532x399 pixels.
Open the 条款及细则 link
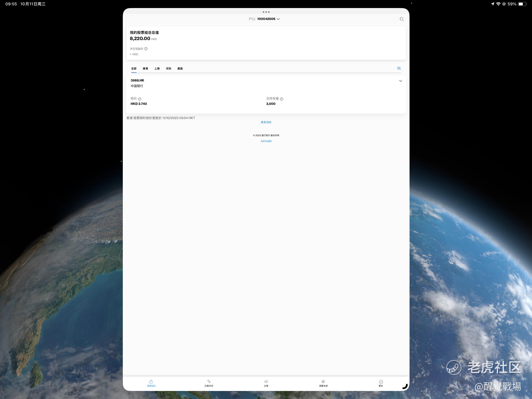266,141
